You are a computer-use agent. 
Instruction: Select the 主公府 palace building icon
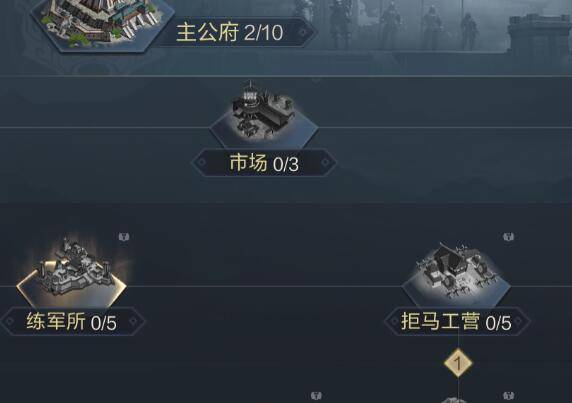[x=99, y=23]
